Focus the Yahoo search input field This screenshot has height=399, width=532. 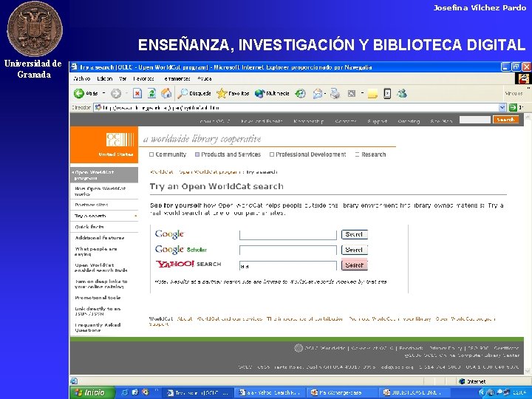point(288,266)
